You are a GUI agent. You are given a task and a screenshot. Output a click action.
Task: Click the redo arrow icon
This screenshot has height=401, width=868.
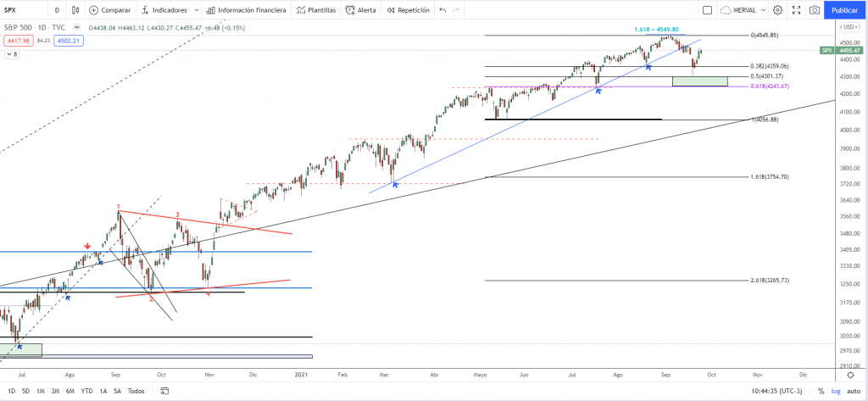point(455,10)
